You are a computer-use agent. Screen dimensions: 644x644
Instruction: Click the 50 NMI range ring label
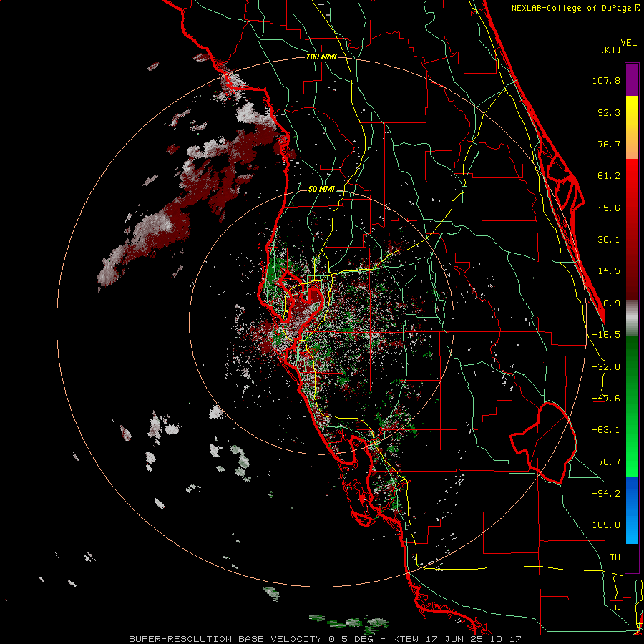(x=321, y=189)
